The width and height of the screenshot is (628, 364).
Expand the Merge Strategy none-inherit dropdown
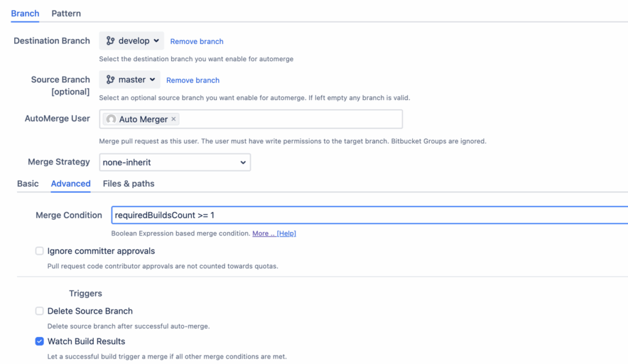[175, 162]
